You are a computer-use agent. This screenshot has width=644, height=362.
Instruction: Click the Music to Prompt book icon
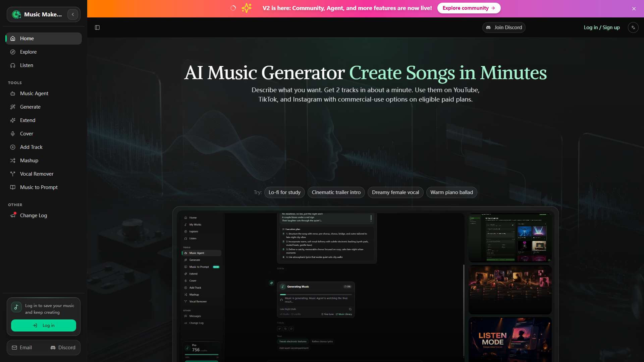pyautogui.click(x=13, y=187)
